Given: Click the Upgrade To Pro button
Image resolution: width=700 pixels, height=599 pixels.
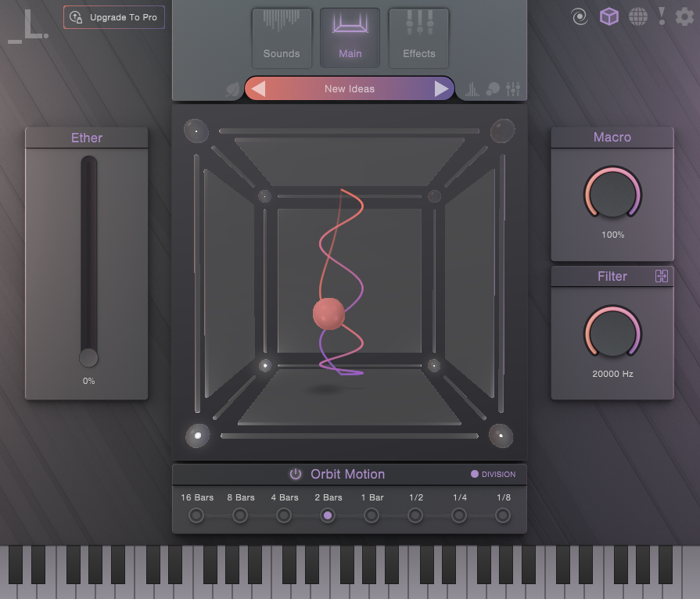Looking at the screenshot, I should [114, 17].
